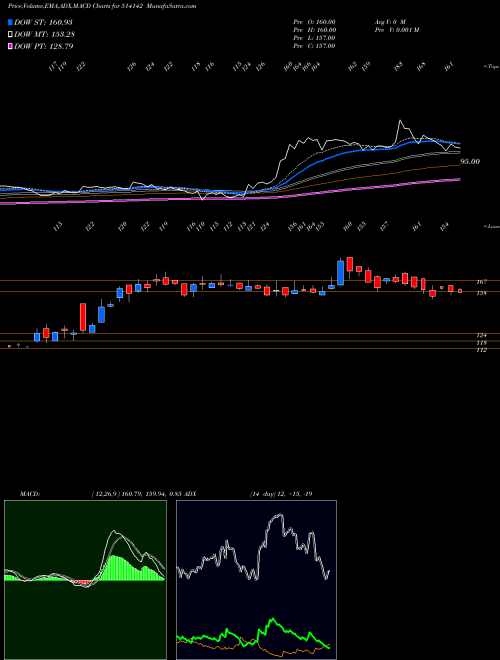Open the green MACD histogram panel
This screenshot has width=500, height=660.
click(x=85, y=580)
